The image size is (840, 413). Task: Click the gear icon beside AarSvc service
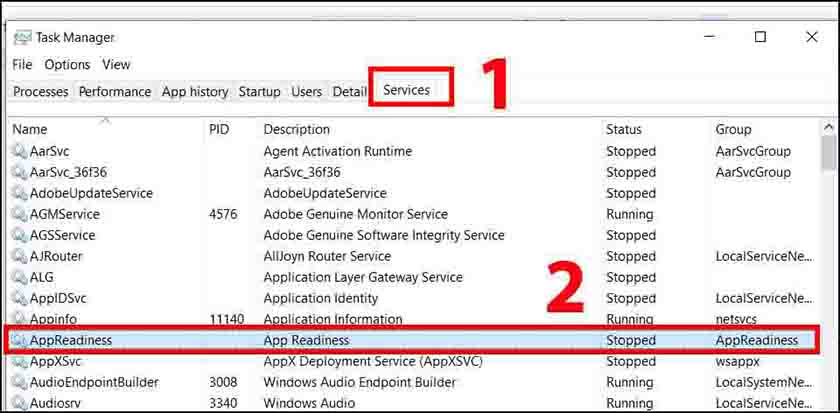tap(19, 151)
